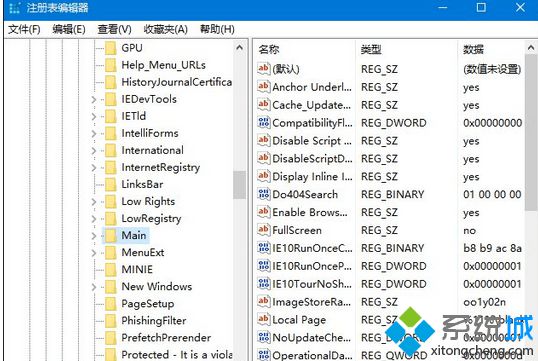538x361 pixels.
Task: Expand the IEDevTools tree node
Action: point(94,100)
